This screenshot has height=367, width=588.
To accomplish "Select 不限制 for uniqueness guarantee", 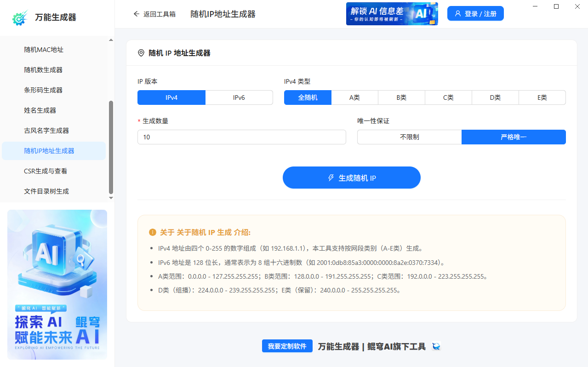I will (409, 137).
